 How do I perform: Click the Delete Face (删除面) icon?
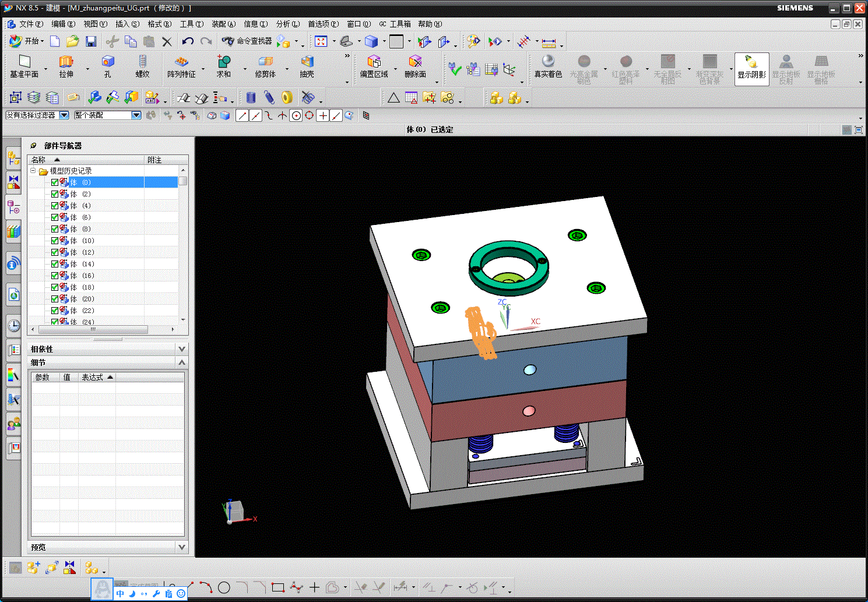tap(415, 62)
